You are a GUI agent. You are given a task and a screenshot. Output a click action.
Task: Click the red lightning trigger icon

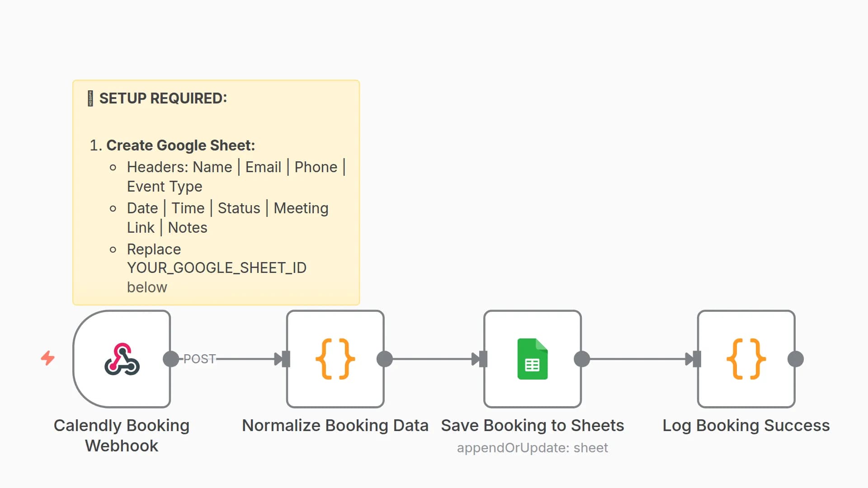pos(47,358)
